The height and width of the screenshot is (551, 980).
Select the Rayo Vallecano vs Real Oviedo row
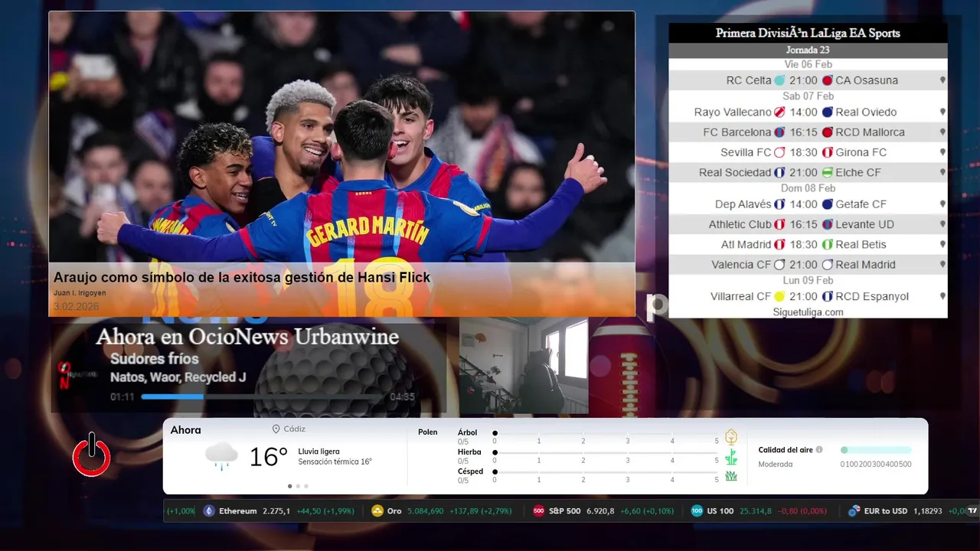coord(808,112)
